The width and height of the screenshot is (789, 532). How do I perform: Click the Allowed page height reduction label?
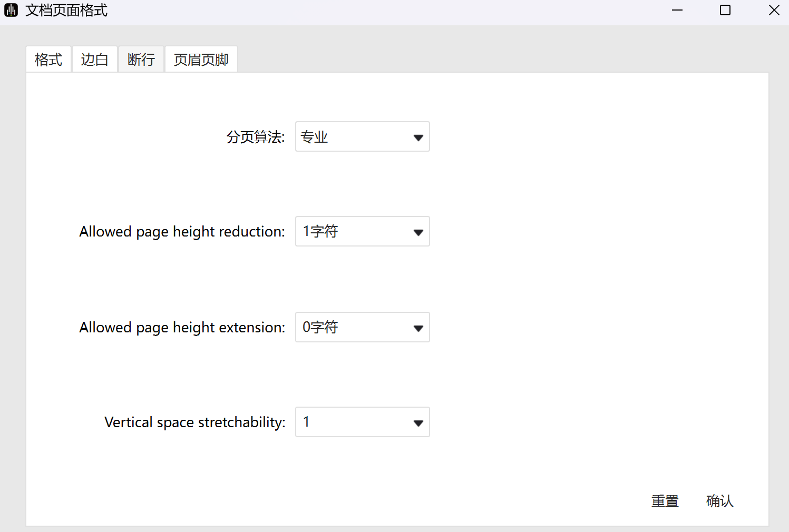tap(182, 232)
